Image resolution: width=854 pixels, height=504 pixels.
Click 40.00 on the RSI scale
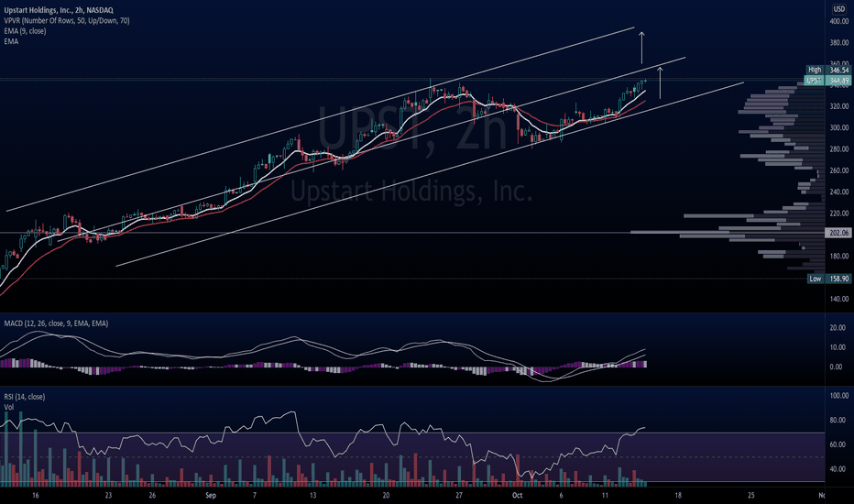click(x=838, y=468)
